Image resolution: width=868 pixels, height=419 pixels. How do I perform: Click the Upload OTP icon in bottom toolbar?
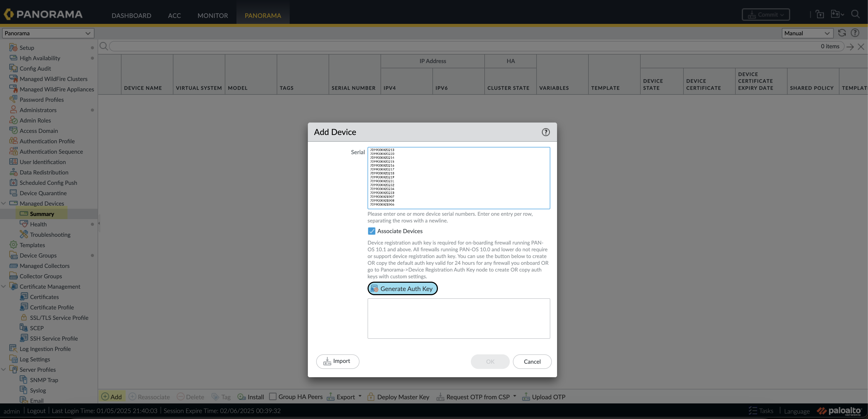coord(526,397)
